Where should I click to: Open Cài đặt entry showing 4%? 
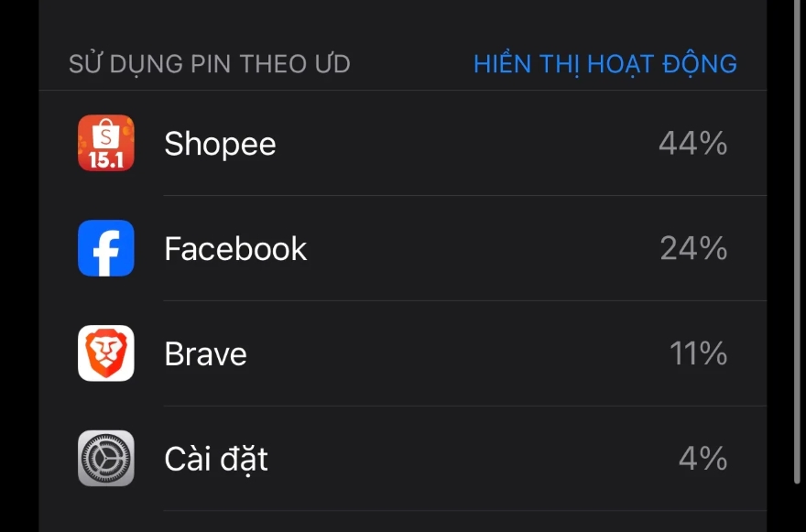point(403,459)
